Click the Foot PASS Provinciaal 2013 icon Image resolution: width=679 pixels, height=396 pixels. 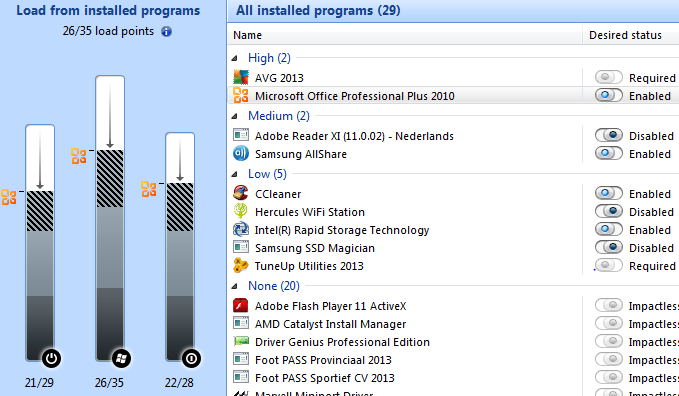[241, 359]
